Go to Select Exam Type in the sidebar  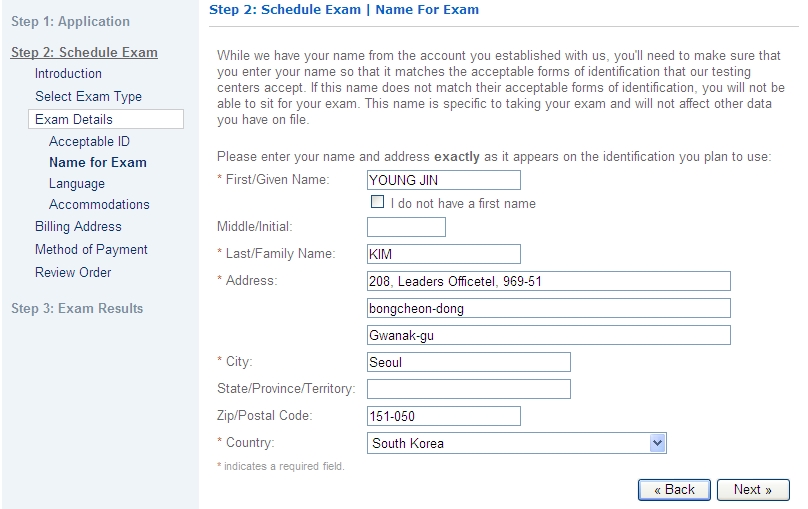click(88, 96)
